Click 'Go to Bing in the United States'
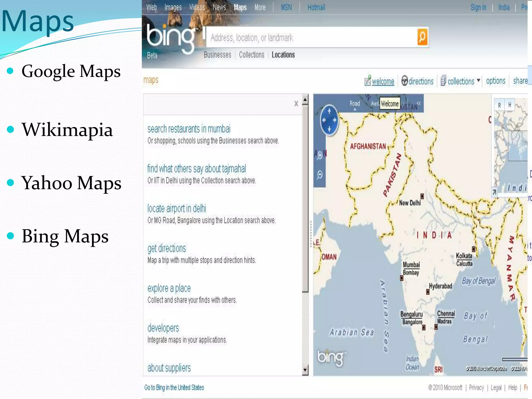 pos(174,388)
